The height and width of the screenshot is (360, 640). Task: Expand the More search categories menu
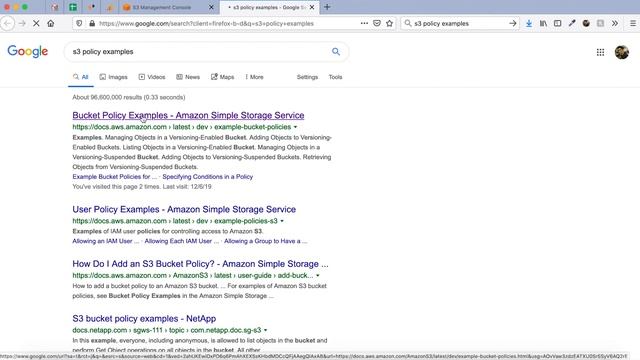pos(254,77)
